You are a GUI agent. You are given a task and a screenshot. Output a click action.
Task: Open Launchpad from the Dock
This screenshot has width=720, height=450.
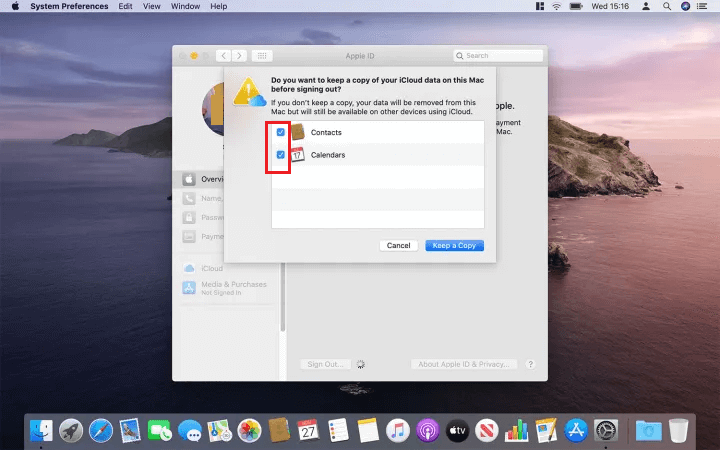[x=71, y=431]
